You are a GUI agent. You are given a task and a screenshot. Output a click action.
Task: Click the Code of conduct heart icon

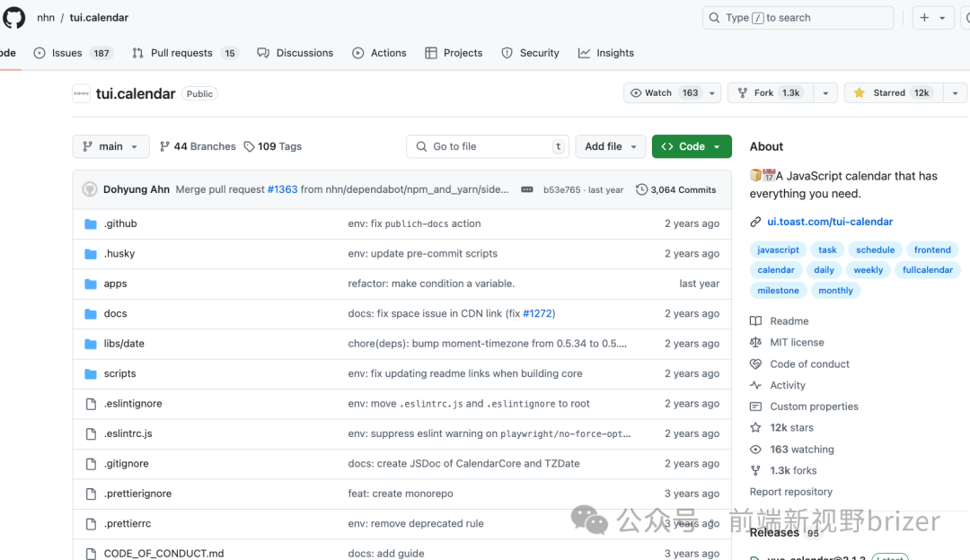[x=755, y=364]
